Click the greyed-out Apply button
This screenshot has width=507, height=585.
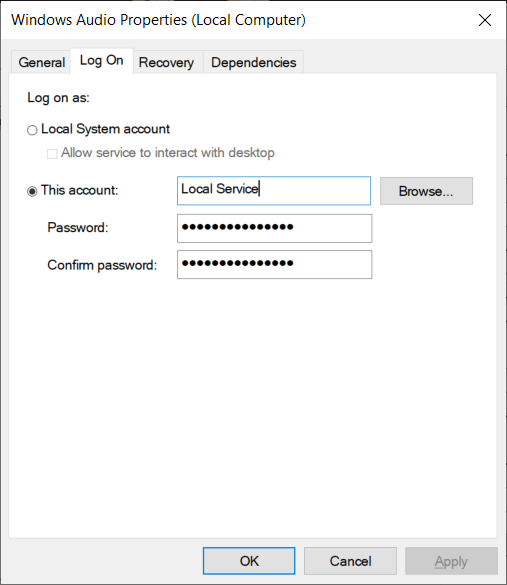pyautogui.click(x=451, y=561)
